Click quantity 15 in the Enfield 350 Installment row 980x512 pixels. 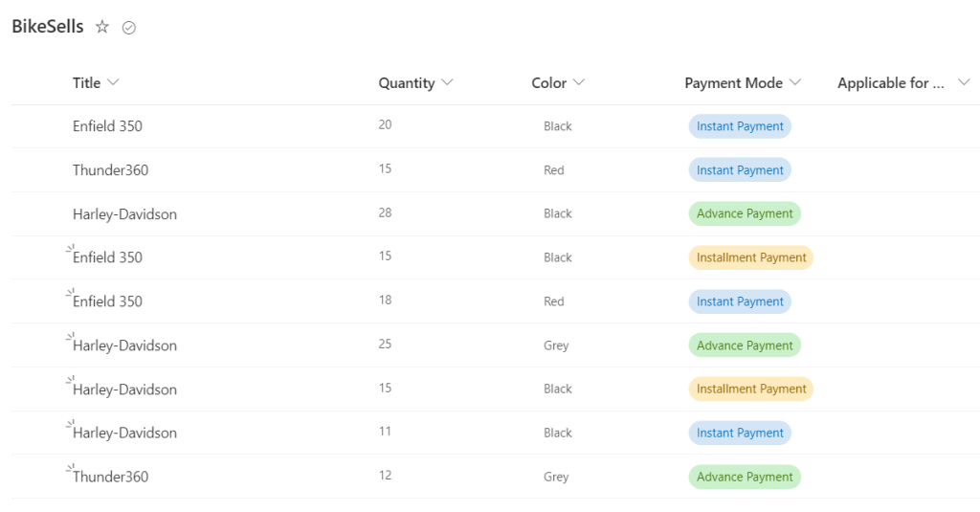(x=385, y=256)
